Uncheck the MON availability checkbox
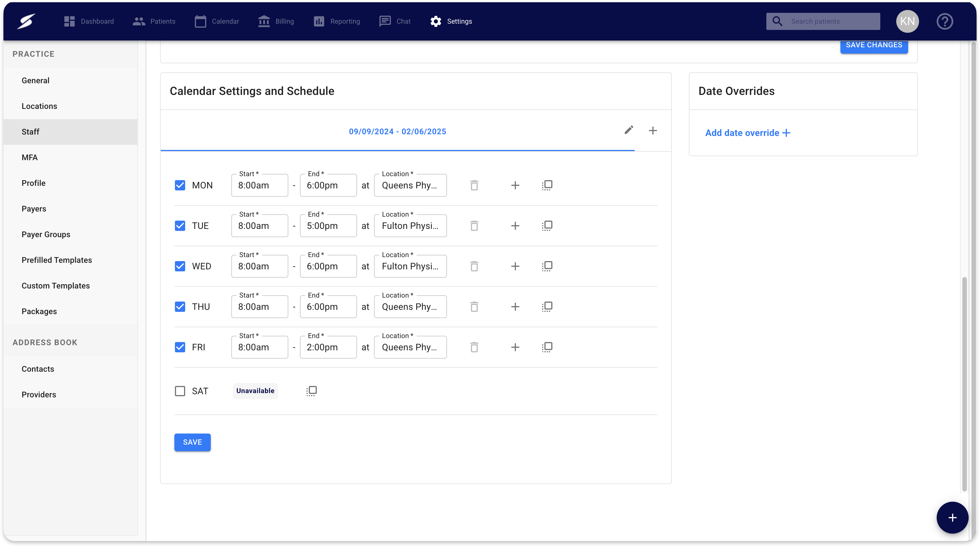This screenshot has height=547, width=980. [x=180, y=185]
